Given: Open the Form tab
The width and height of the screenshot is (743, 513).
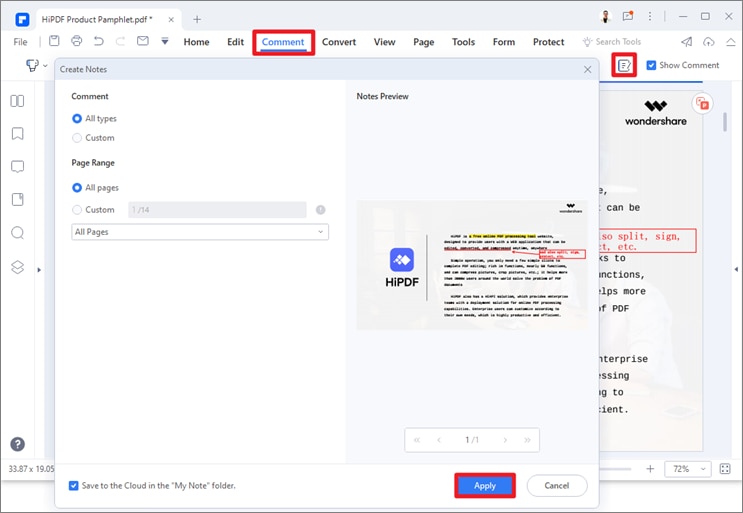Looking at the screenshot, I should (504, 42).
